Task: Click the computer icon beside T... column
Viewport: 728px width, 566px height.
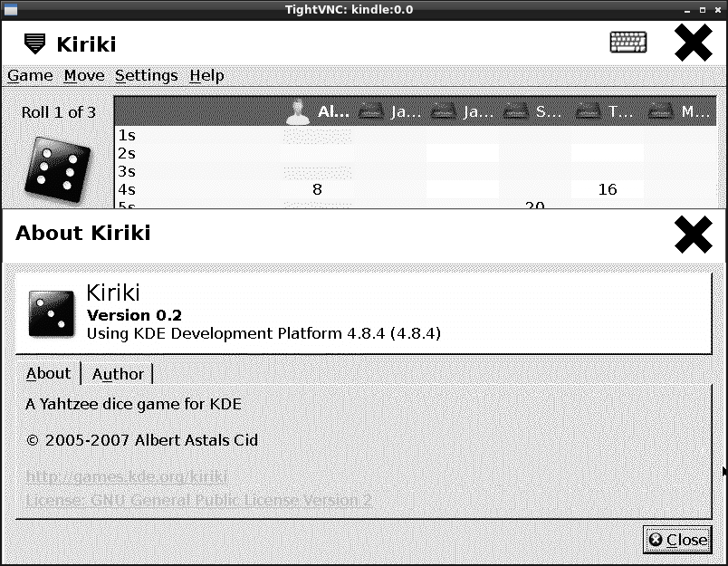Action: tap(588, 111)
